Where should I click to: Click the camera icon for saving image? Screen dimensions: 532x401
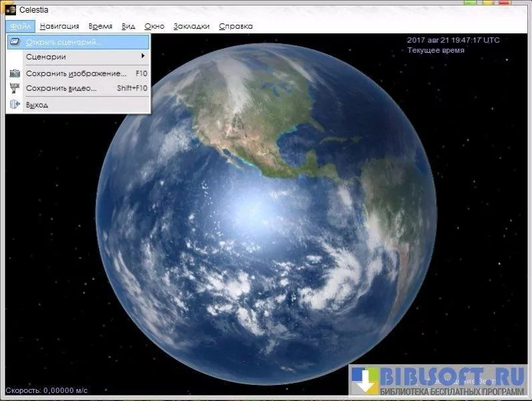point(15,73)
